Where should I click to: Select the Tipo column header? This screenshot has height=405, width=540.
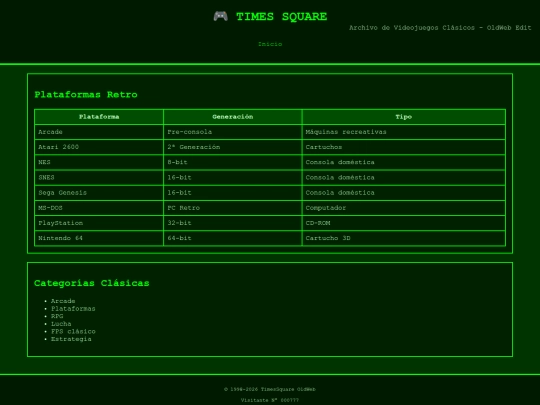click(x=404, y=117)
